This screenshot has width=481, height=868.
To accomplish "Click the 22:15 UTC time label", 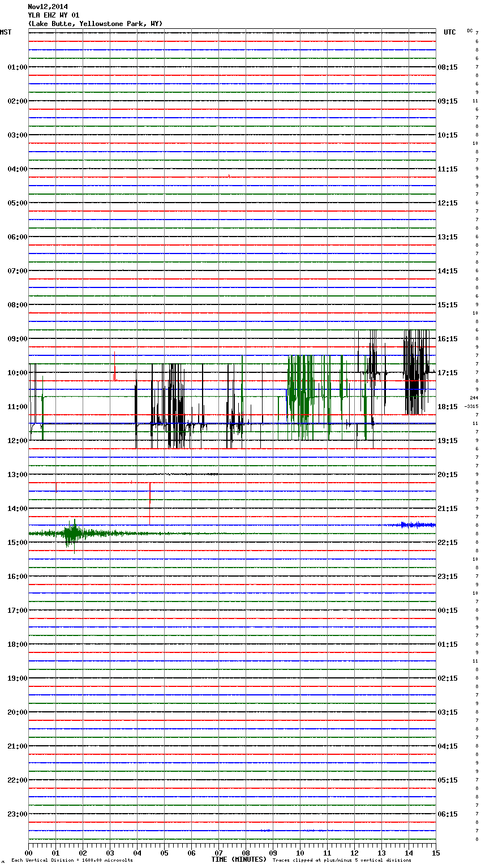I will point(448,543).
